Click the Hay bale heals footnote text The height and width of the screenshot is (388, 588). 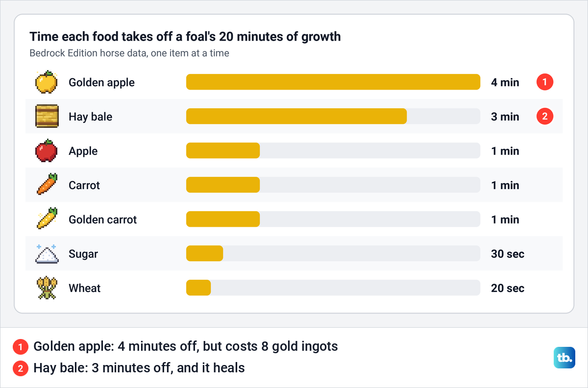click(x=139, y=368)
